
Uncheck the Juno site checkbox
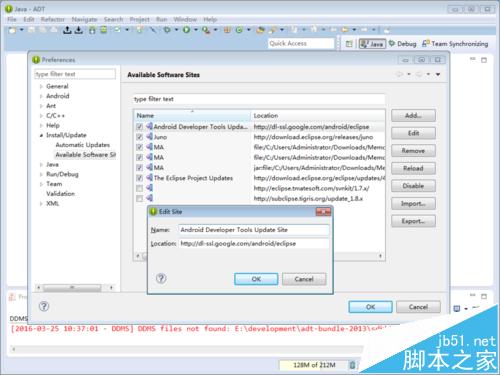[140, 137]
